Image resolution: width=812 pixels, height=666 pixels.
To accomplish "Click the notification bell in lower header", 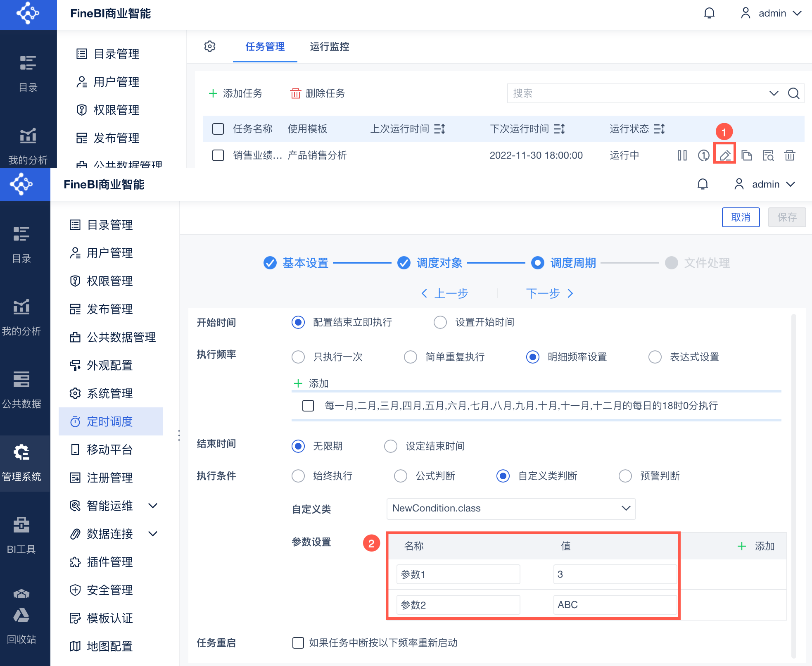I will pos(703,184).
